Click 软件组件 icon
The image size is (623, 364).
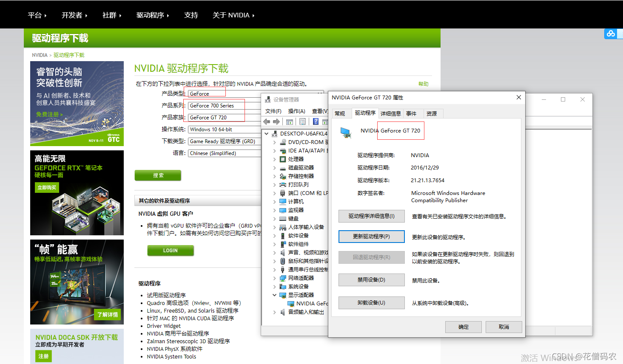pyautogui.click(x=283, y=244)
